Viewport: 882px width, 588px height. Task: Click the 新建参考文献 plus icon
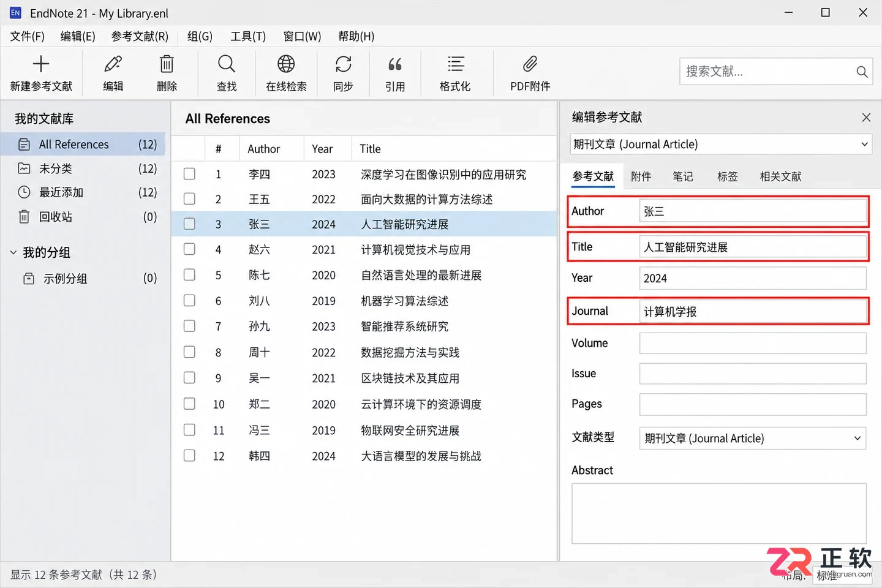tap(41, 64)
